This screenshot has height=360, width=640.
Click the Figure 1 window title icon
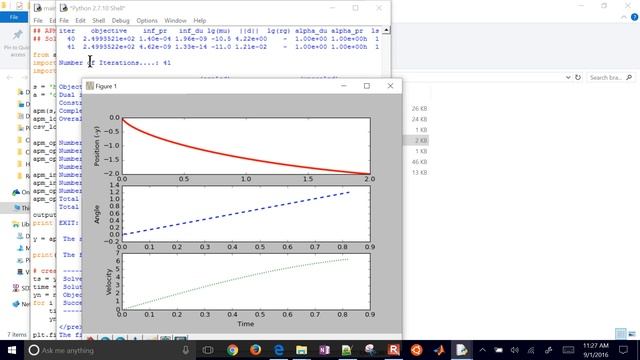click(x=90, y=86)
